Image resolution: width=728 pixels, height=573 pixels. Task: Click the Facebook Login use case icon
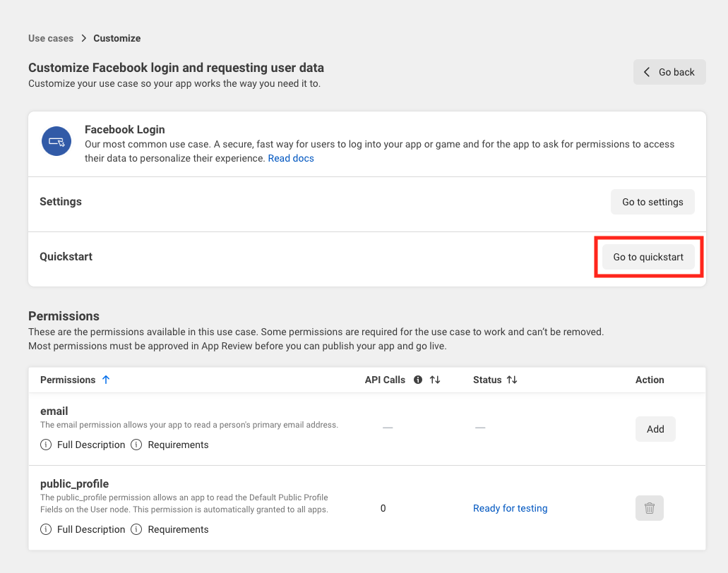click(56, 140)
